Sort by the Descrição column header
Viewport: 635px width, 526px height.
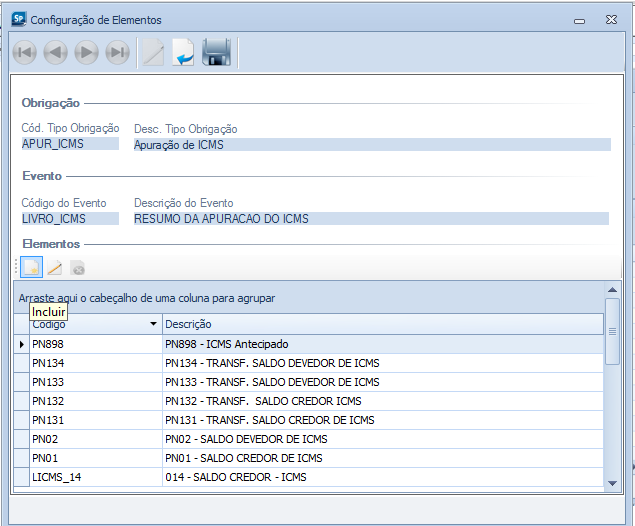tap(380, 324)
